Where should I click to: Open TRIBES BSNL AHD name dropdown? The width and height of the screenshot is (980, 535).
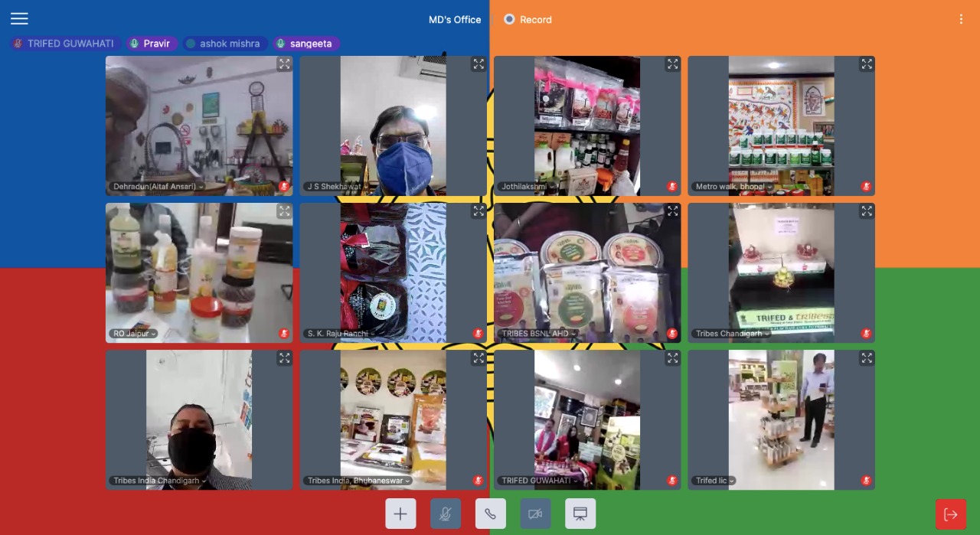[x=537, y=334]
